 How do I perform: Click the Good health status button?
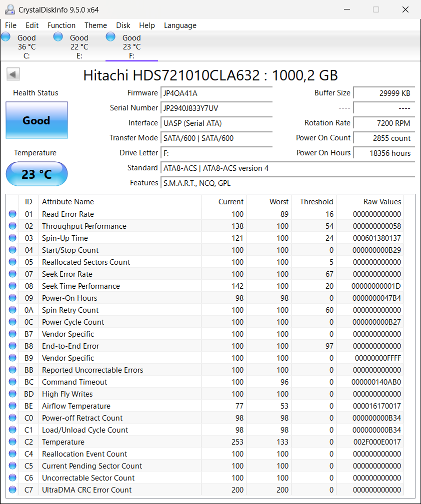36,120
